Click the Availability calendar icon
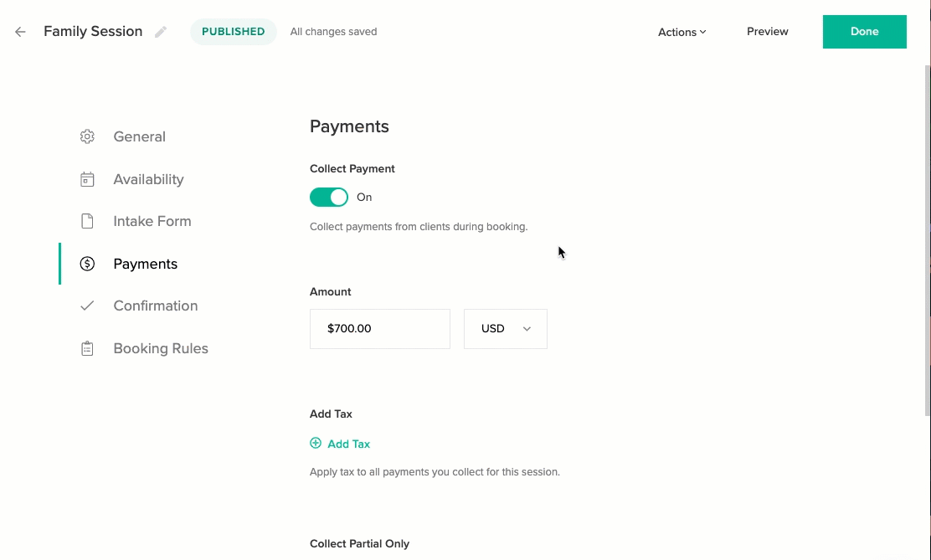931x560 pixels. pyautogui.click(x=87, y=179)
